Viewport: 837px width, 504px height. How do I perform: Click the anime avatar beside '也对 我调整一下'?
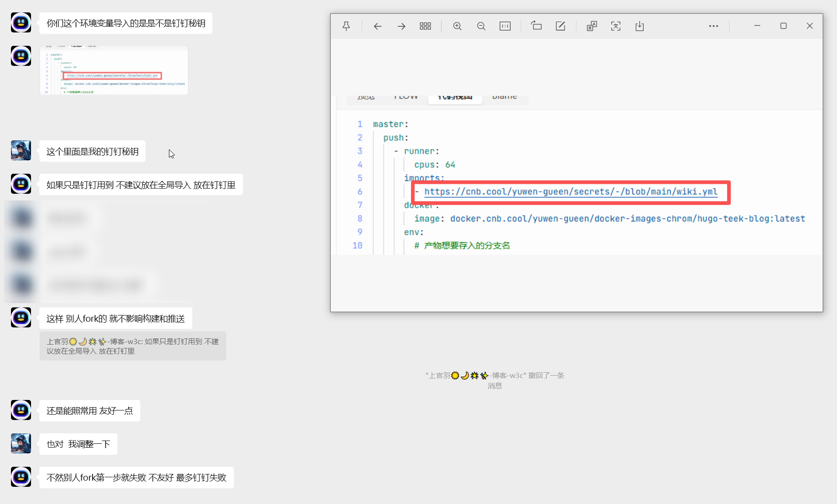point(21,443)
